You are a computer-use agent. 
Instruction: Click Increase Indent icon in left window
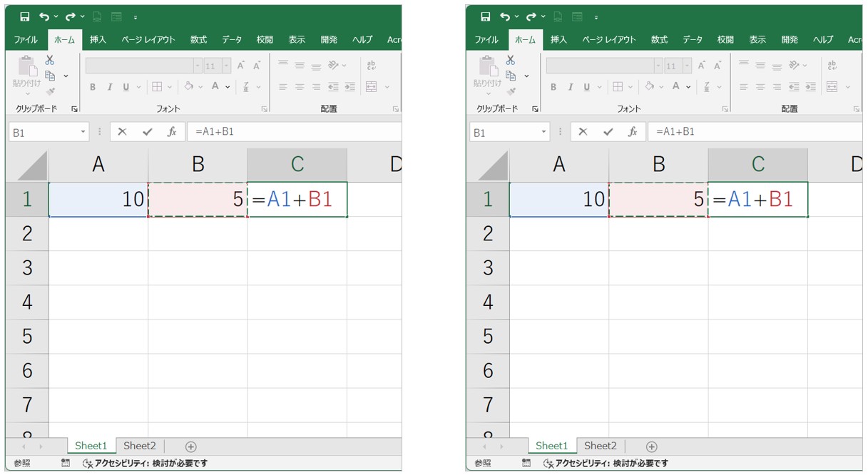[x=349, y=87]
